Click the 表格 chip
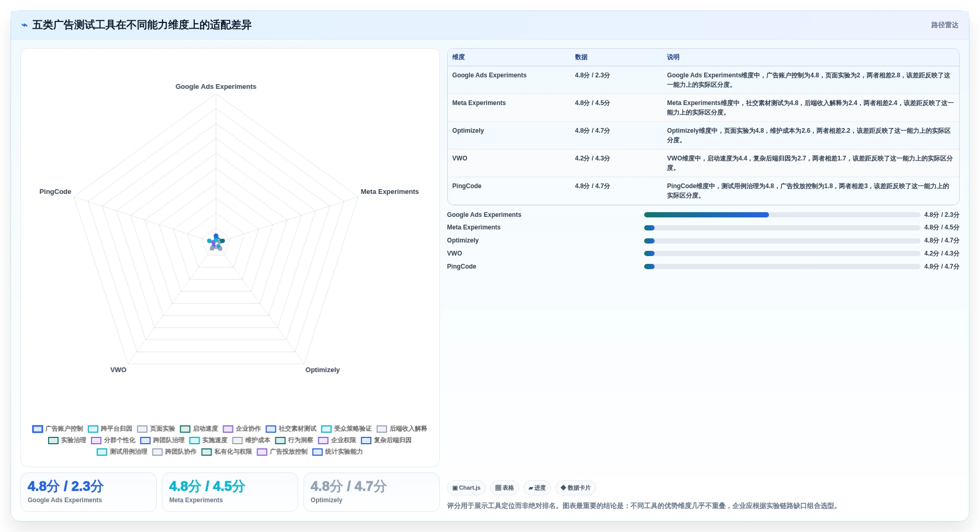The height and width of the screenshot is (532, 980). point(504,488)
